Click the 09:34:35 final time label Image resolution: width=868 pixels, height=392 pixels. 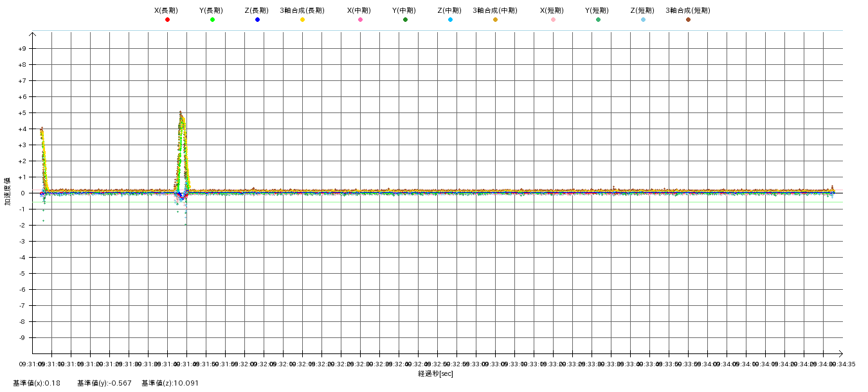pos(842,364)
